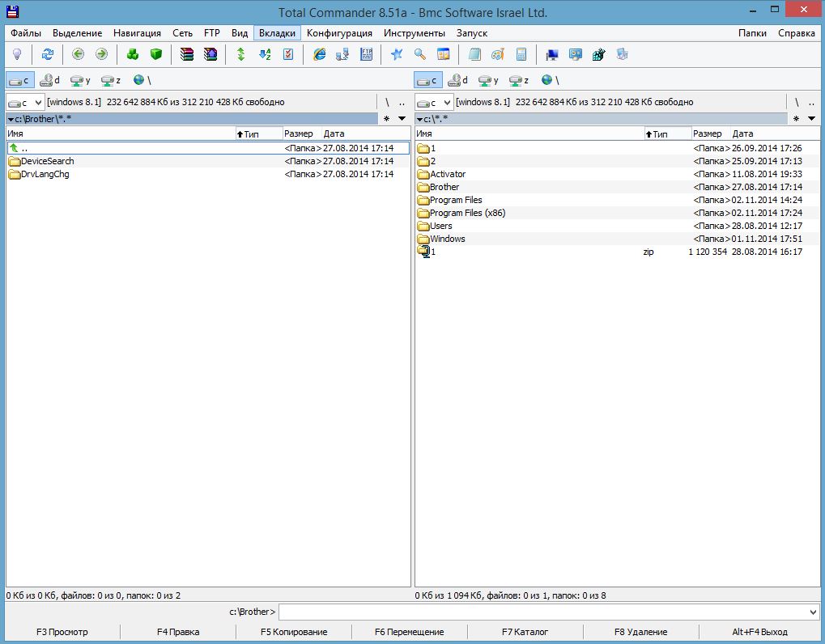Click the F3 Просмотр button
This screenshot has height=644, width=825.
(62, 632)
